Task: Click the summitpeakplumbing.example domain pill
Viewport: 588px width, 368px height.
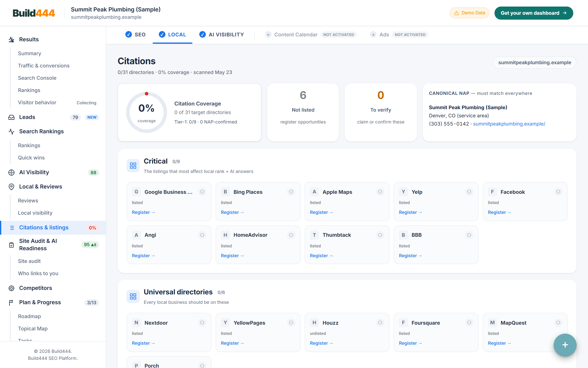Action: 534,63
